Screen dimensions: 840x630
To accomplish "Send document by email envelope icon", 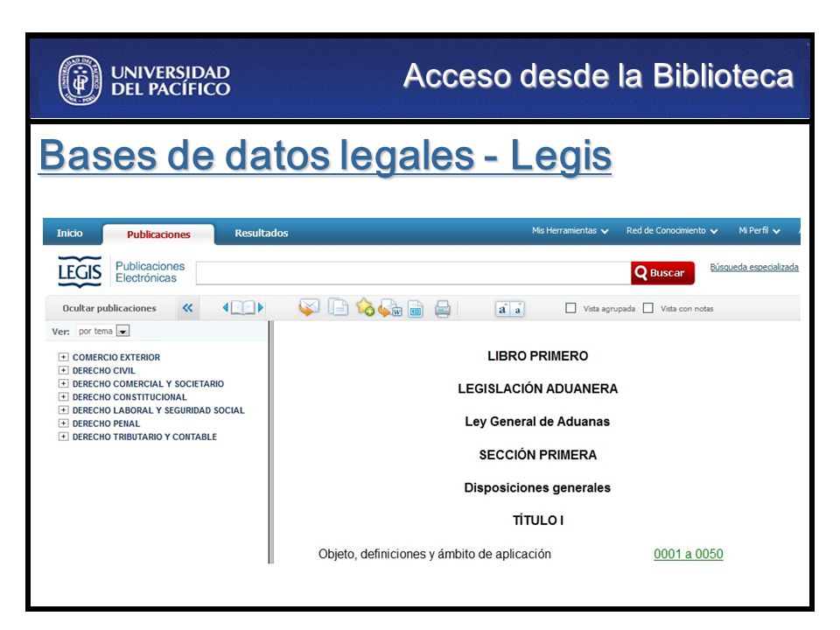I will click(x=309, y=307).
